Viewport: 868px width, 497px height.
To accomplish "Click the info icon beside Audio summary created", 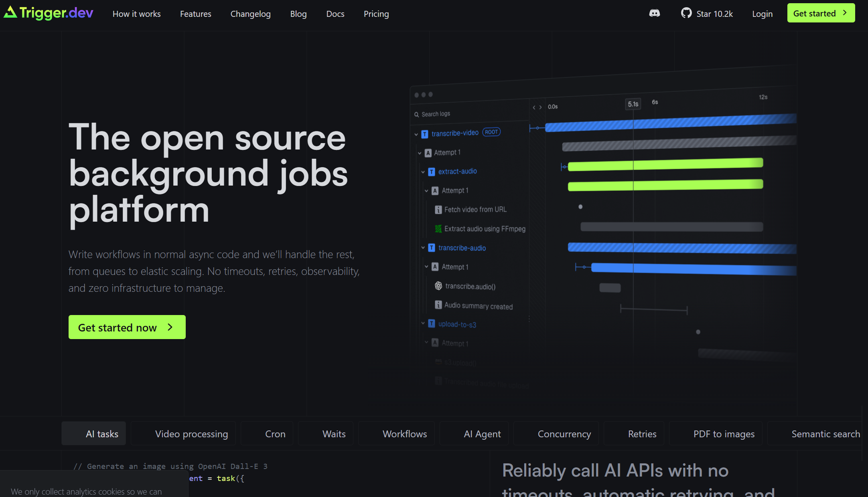I will pyautogui.click(x=438, y=305).
